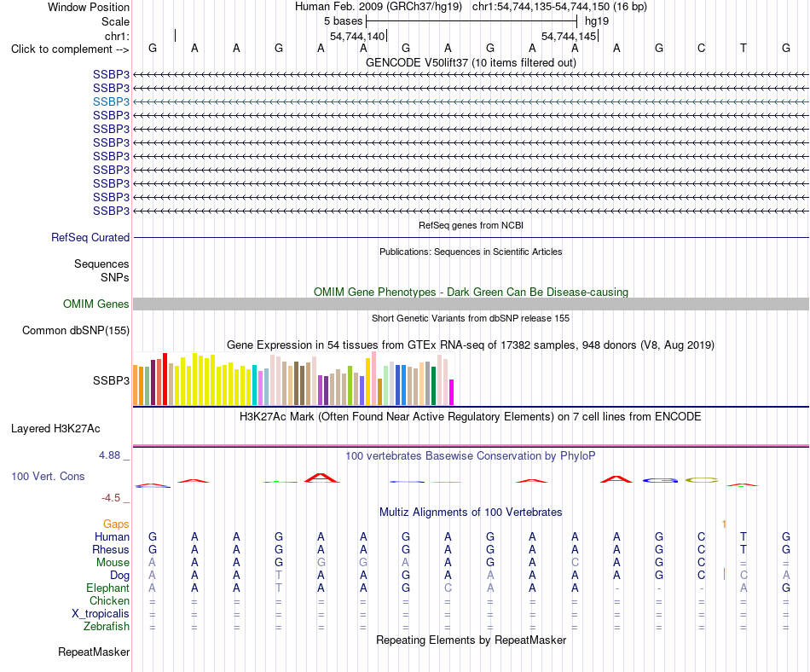Image resolution: width=810 pixels, height=672 pixels.
Task: Open "Short Genetic Variants from dbSNP release 155" title
Action: point(471,318)
